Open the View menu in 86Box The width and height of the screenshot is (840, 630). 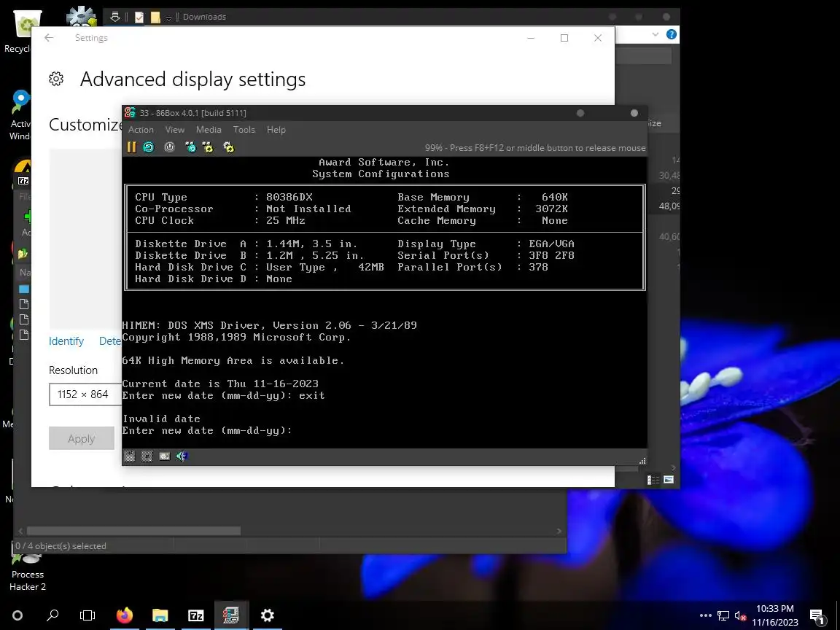175,130
